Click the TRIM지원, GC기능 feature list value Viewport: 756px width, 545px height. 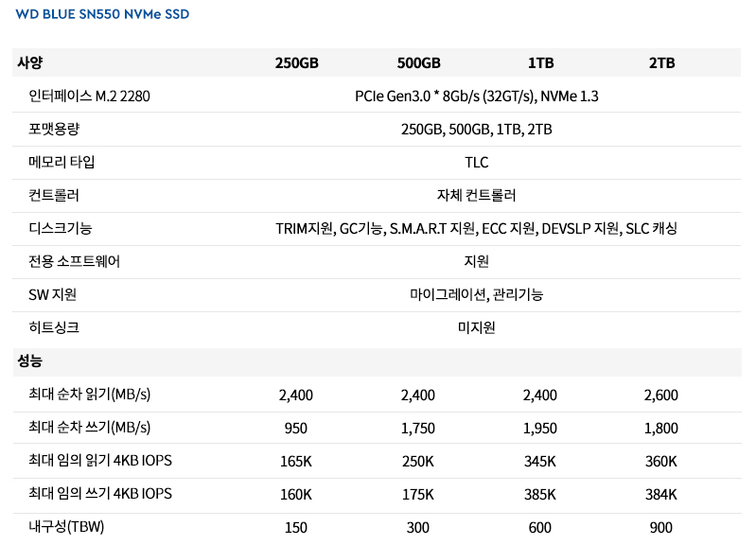click(476, 228)
